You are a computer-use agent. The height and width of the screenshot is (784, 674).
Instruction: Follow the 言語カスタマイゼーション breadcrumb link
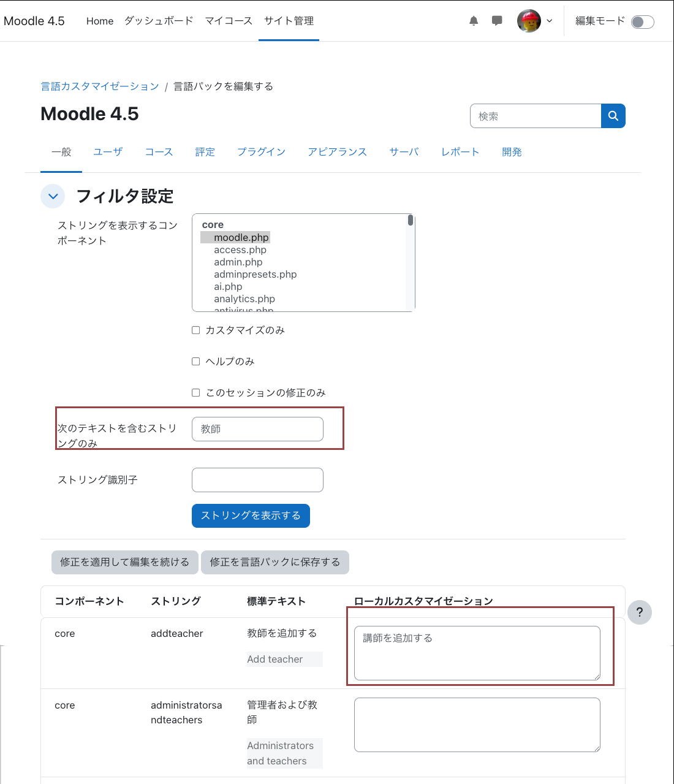[x=100, y=86]
